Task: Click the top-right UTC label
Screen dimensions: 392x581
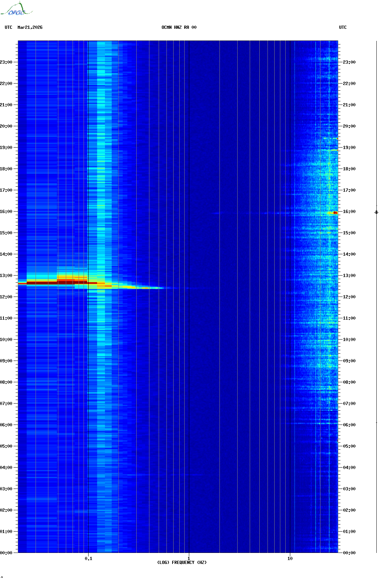Action: [x=343, y=27]
